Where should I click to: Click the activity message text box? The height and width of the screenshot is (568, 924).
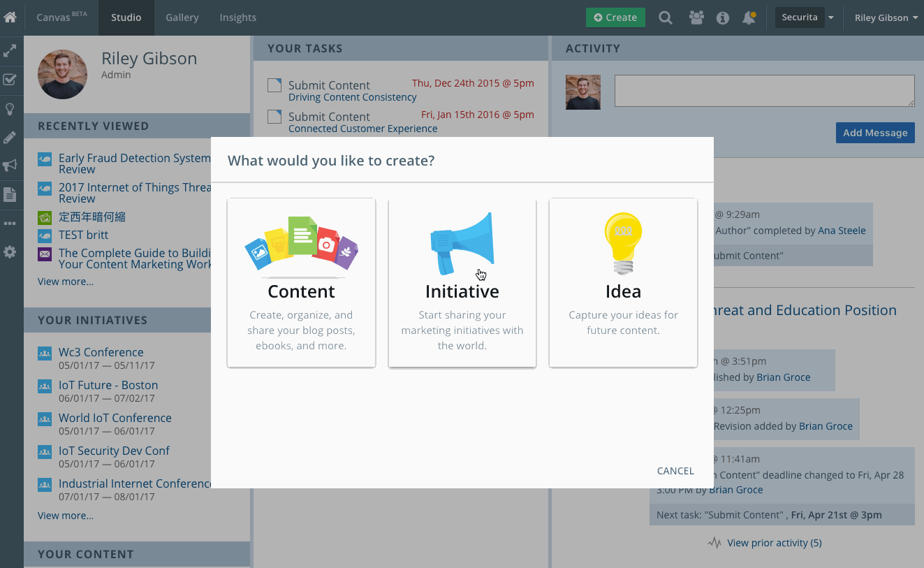764,91
